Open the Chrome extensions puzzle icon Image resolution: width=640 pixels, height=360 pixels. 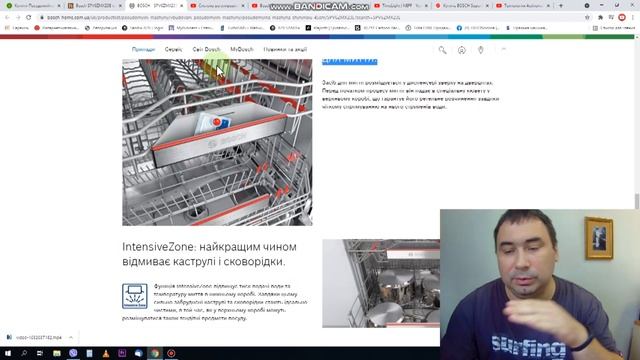point(600,18)
